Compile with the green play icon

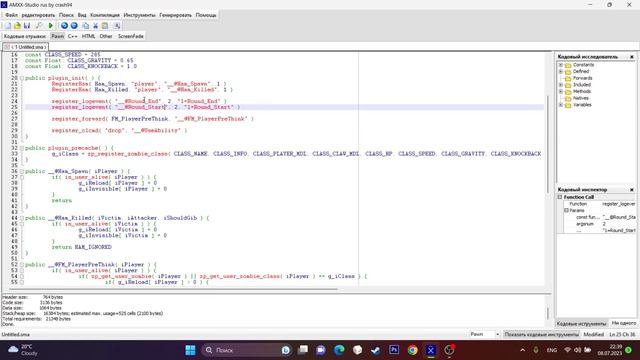[x=51, y=26]
